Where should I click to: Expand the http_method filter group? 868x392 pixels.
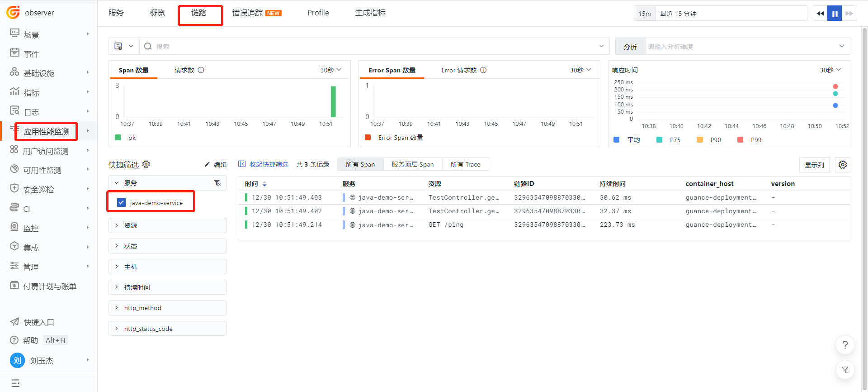167,308
